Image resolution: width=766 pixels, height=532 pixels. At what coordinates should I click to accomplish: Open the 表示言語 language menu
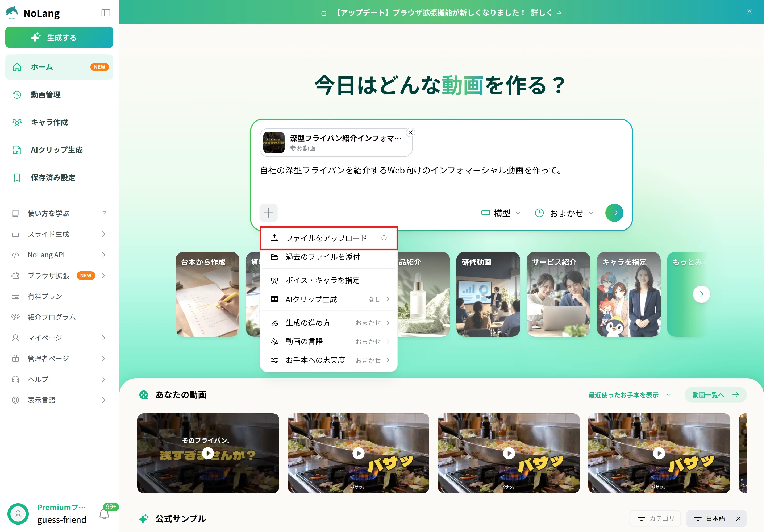click(x=59, y=400)
